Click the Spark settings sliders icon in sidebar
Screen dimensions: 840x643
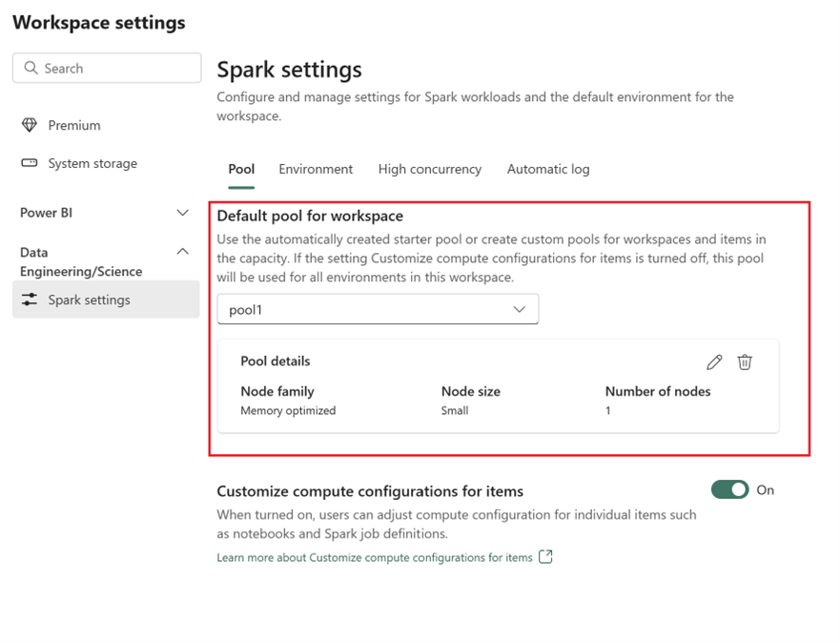(30, 301)
